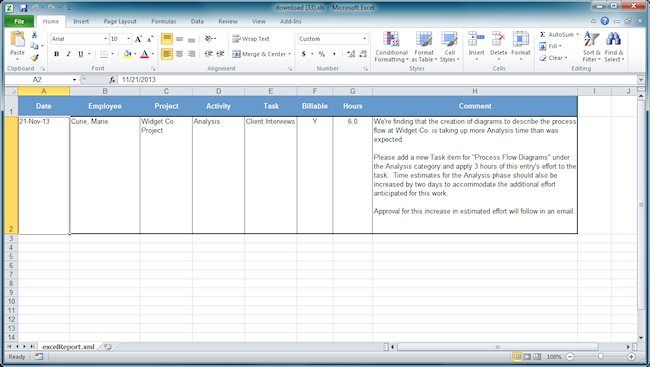
Task: Open Cell Styles gallery
Action: [x=449, y=47]
